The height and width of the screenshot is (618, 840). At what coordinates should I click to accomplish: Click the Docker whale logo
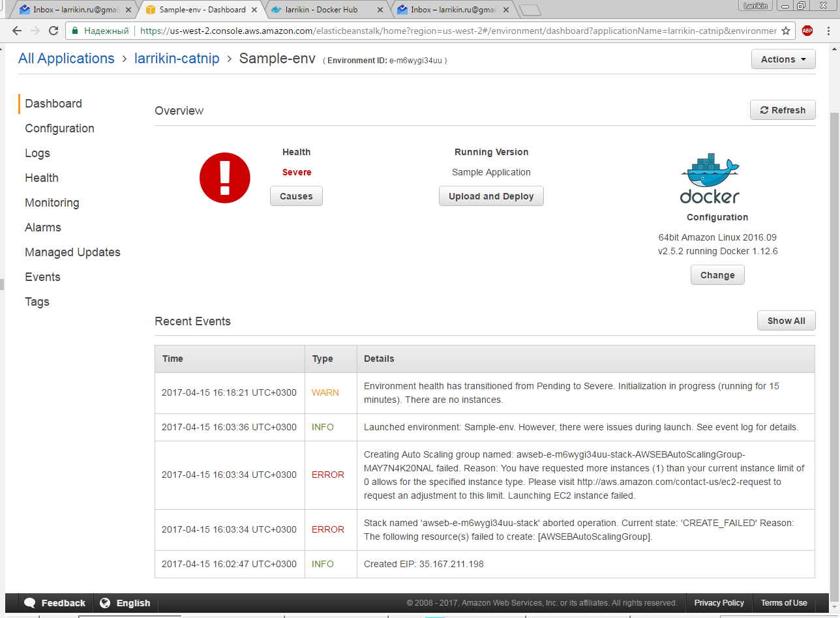(710, 179)
